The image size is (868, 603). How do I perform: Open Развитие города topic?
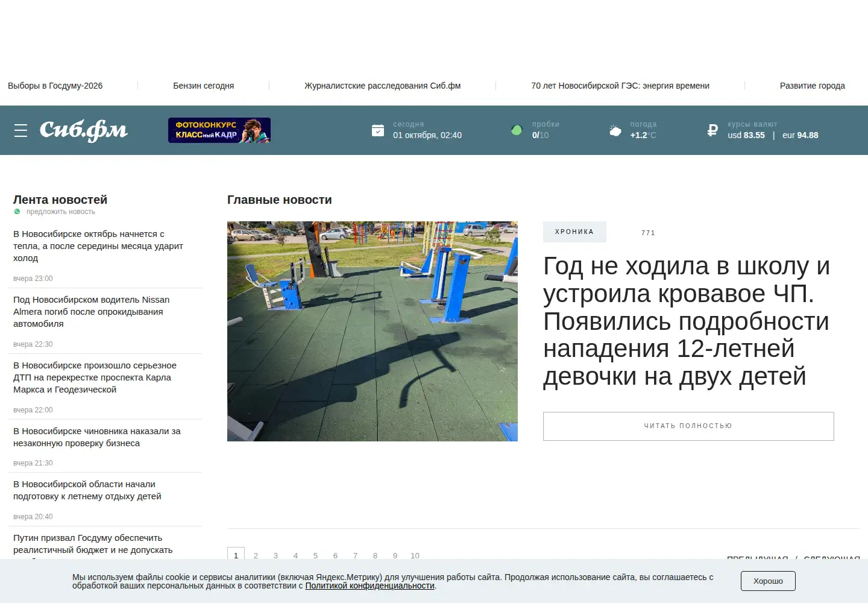pos(813,86)
